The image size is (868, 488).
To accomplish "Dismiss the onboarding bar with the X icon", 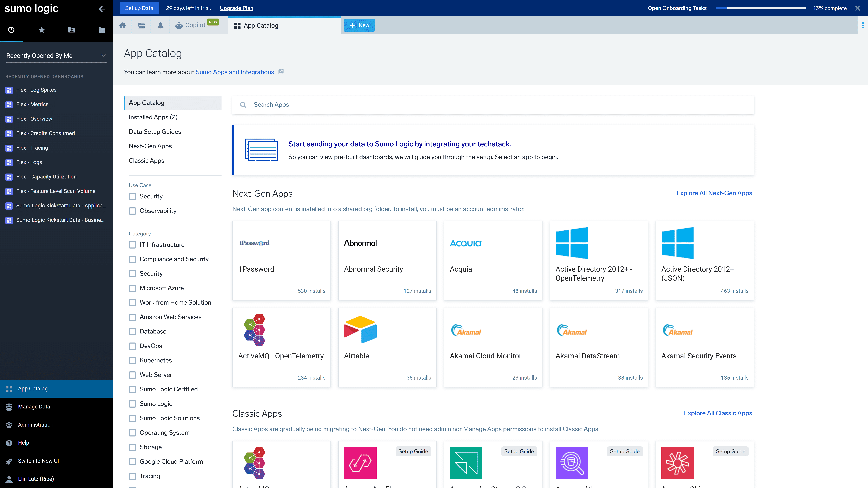I will 858,8.
